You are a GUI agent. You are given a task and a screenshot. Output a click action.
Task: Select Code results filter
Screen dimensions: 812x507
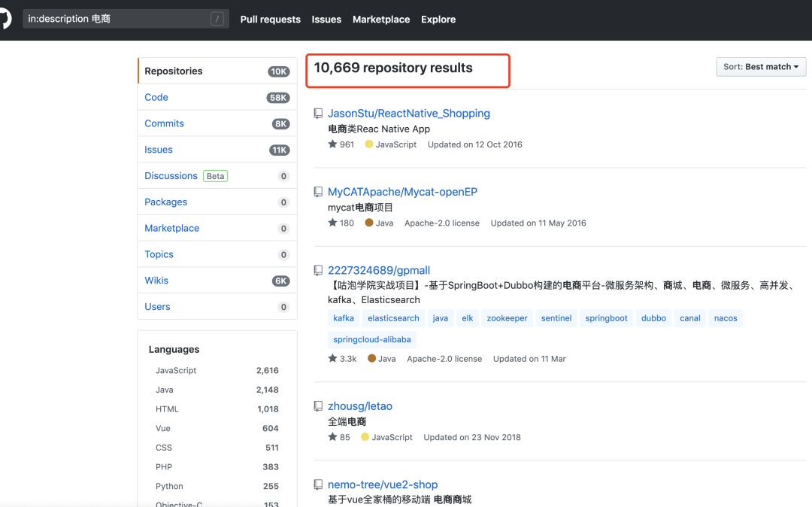click(x=217, y=97)
